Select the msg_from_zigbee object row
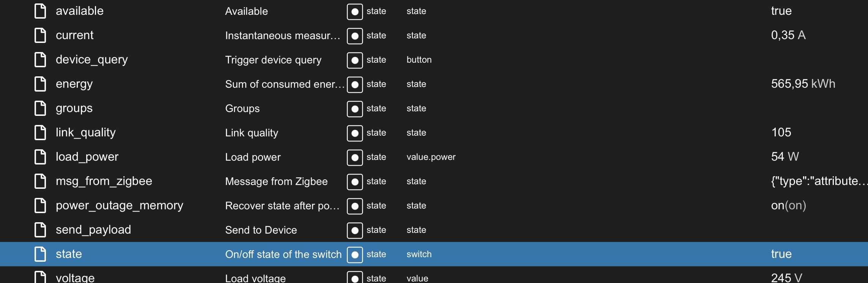This screenshot has width=868, height=283. [104, 181]
